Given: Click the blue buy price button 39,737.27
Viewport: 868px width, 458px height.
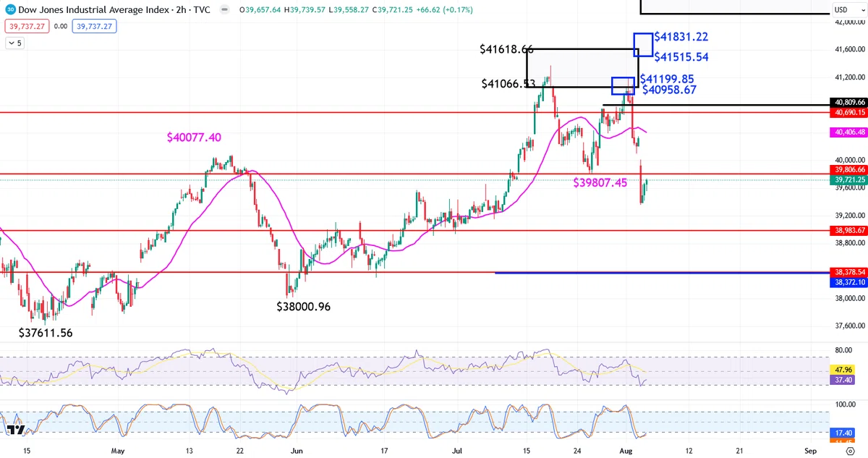Looking at the screenshot, I should [94, 26].
